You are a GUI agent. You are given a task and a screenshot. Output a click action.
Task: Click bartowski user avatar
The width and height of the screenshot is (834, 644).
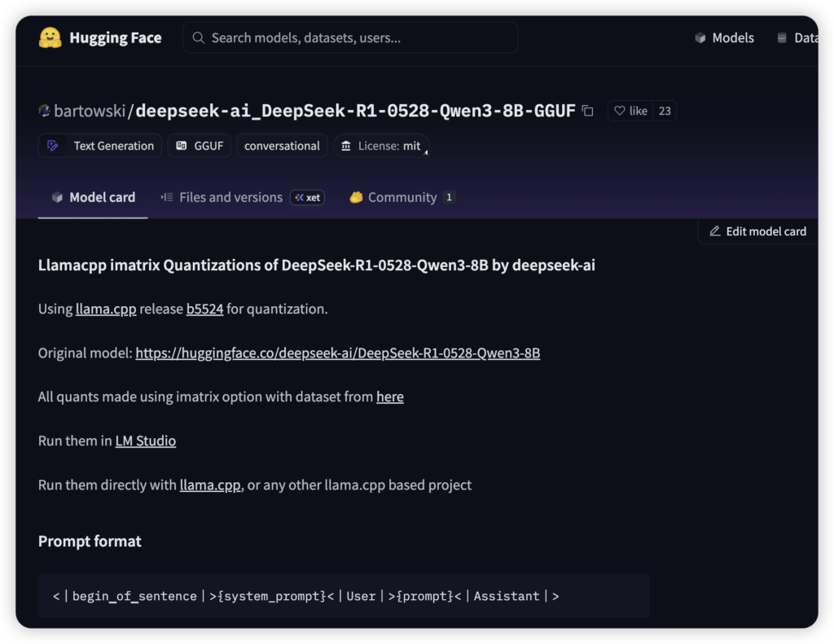44,111
